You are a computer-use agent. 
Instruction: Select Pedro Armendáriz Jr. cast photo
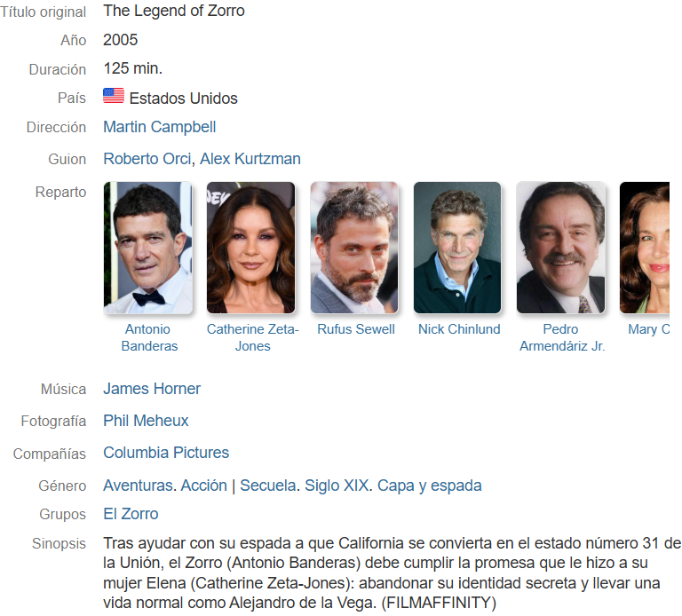click(x=560, y=248)
